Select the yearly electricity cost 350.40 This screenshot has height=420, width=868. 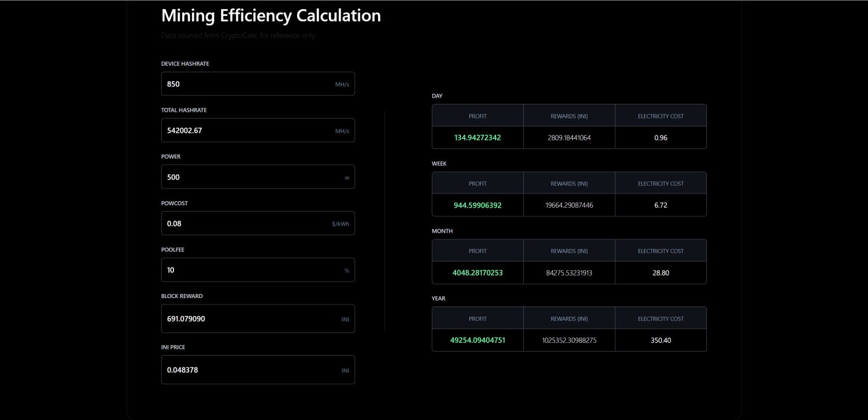pos(661,340)
